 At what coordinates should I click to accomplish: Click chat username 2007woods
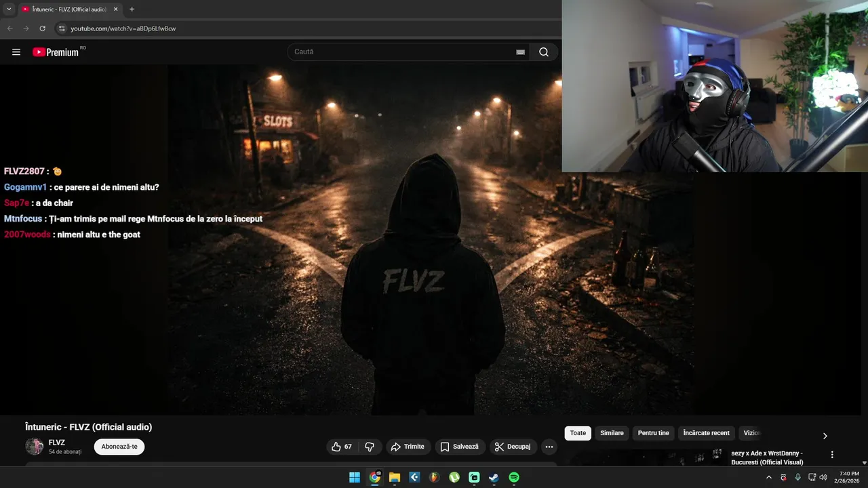tap(27, 235)
